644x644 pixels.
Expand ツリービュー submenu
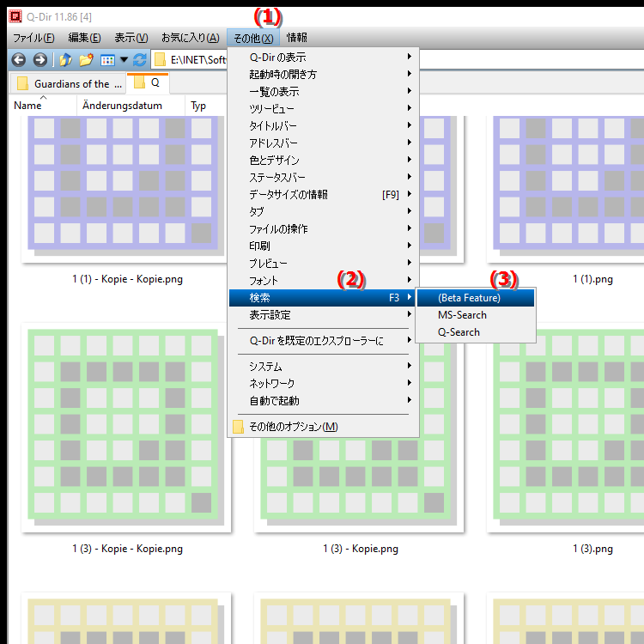(x=323, y=109)
